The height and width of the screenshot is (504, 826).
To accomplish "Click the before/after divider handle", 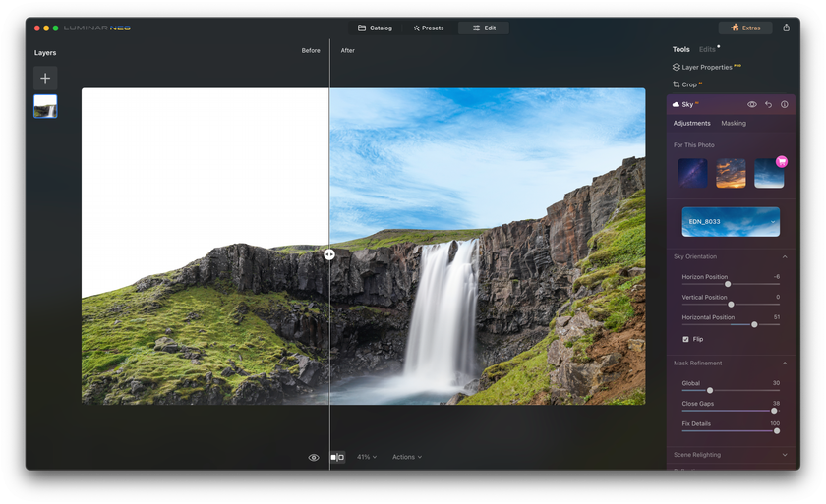I will pyautogui.click(x=329, y=254).
